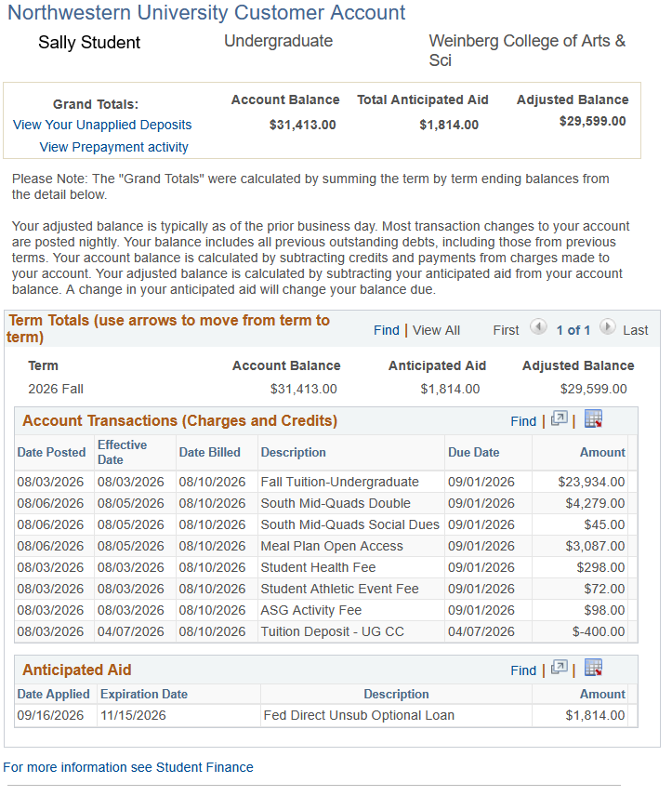
Task: Sort by Effective Date column header
Action: tap(123, 452)
